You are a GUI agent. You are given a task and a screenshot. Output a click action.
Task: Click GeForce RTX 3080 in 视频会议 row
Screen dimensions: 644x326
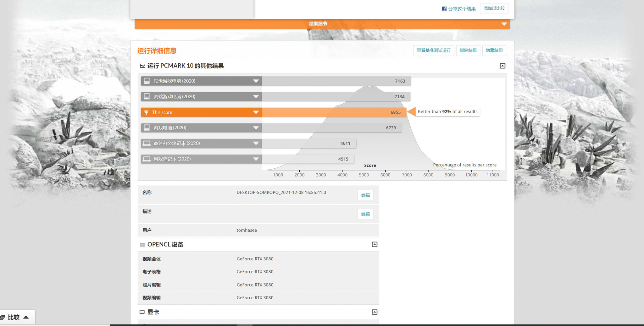[255, 259]
